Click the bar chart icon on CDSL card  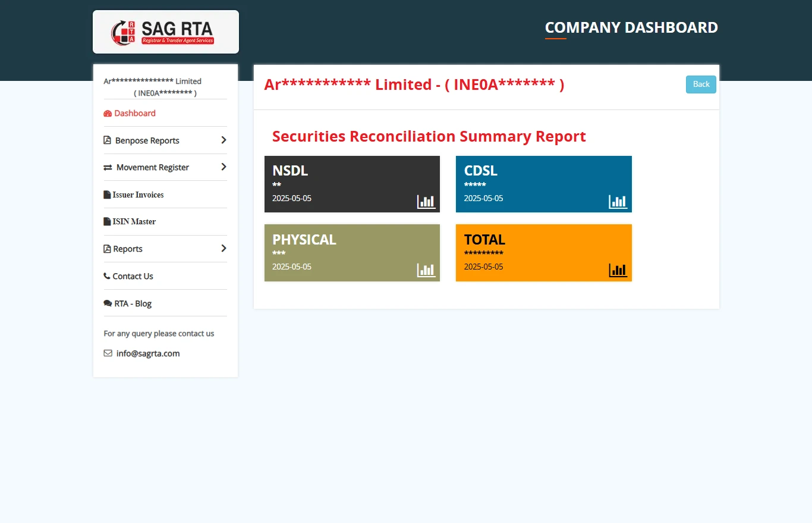[618, 202]
